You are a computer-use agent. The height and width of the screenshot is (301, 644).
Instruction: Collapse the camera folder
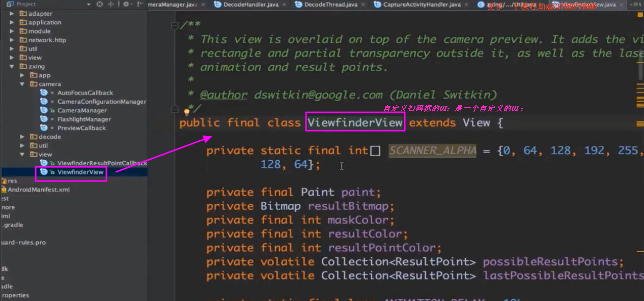tap(22, 84)
